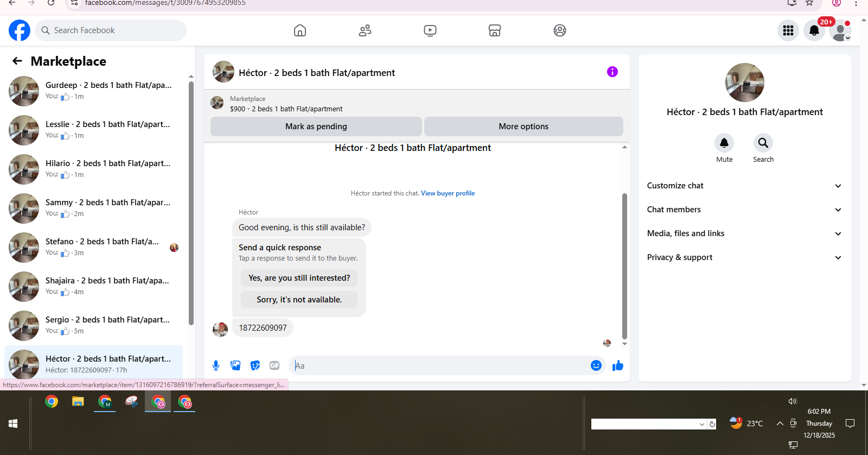868x455 pixels.
Task: Click the taskbar address refresh icon
Action: pos(712,424)
